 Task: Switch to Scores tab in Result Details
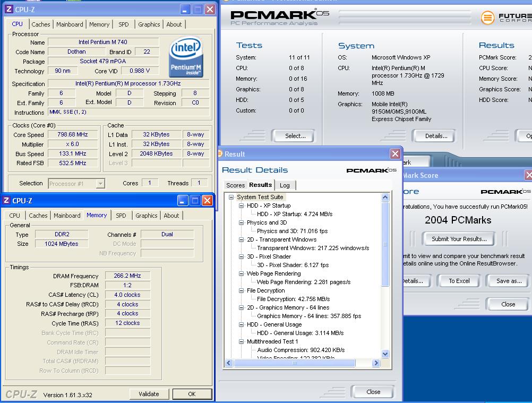point(235,185)
